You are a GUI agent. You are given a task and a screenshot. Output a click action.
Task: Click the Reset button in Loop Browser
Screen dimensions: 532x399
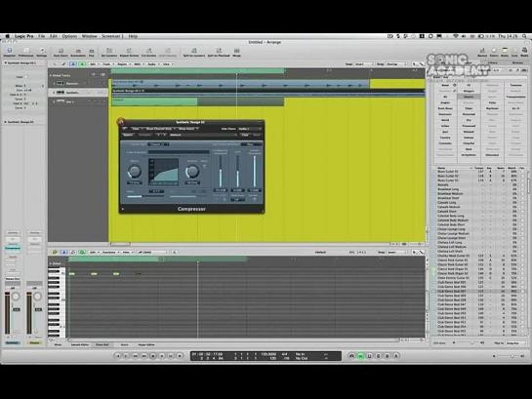[445, 85]
